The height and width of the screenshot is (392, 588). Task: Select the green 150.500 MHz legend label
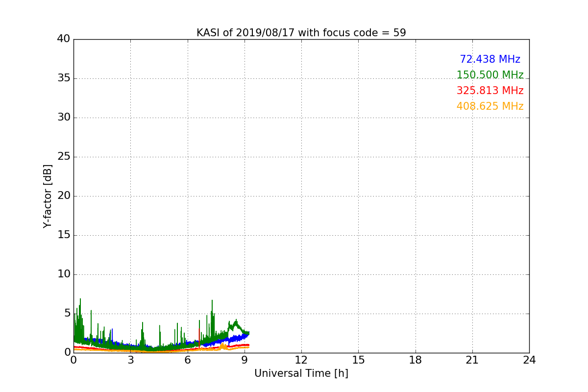490,75
